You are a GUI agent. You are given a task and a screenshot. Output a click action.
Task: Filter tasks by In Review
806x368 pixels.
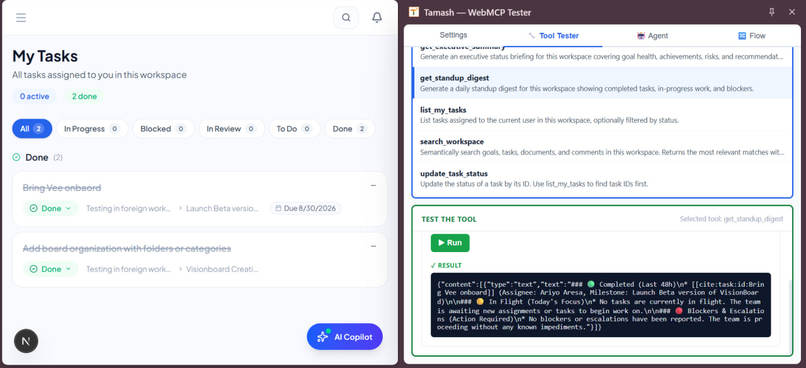231,129
